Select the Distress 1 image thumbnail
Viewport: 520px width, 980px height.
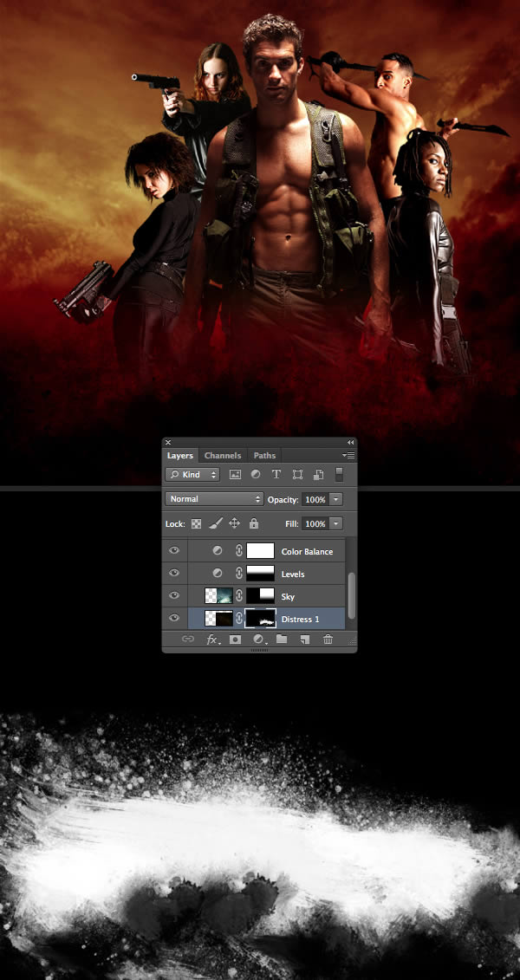pos(218,618)
